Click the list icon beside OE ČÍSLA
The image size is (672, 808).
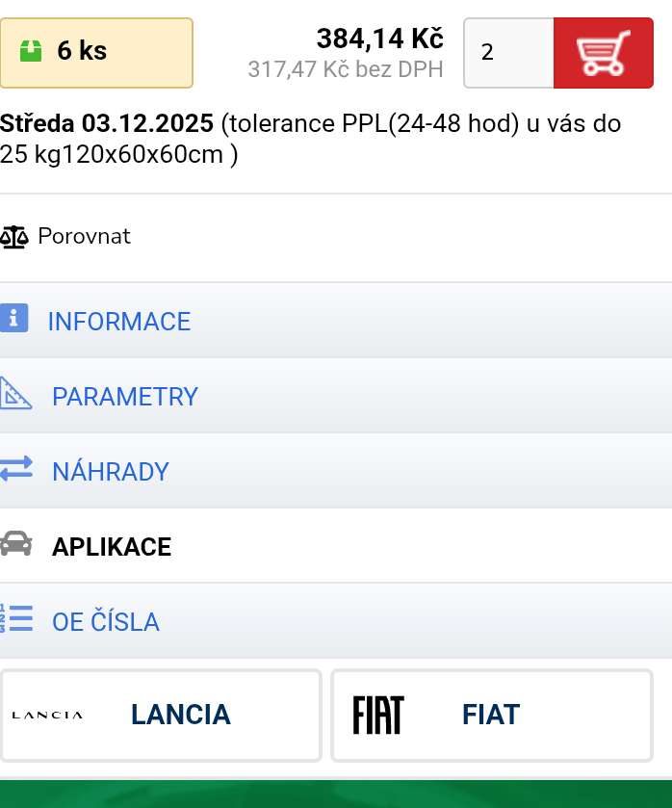click(14, 619)
